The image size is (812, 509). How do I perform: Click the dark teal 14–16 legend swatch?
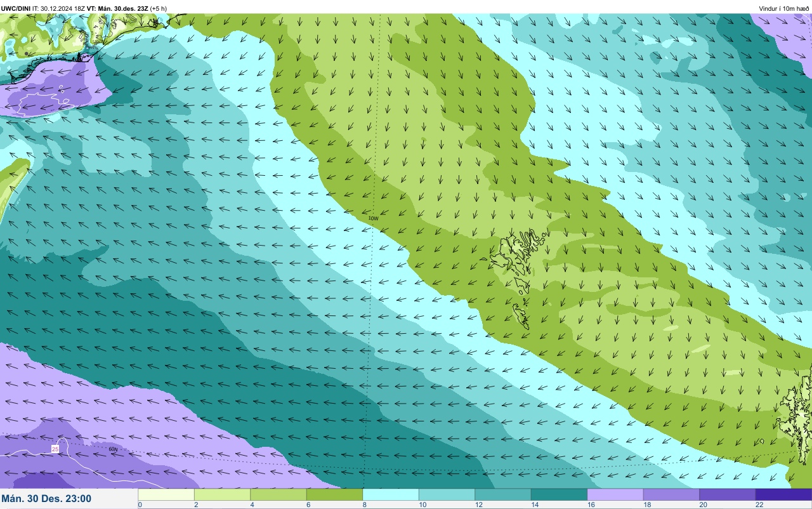tap(559, 494)
